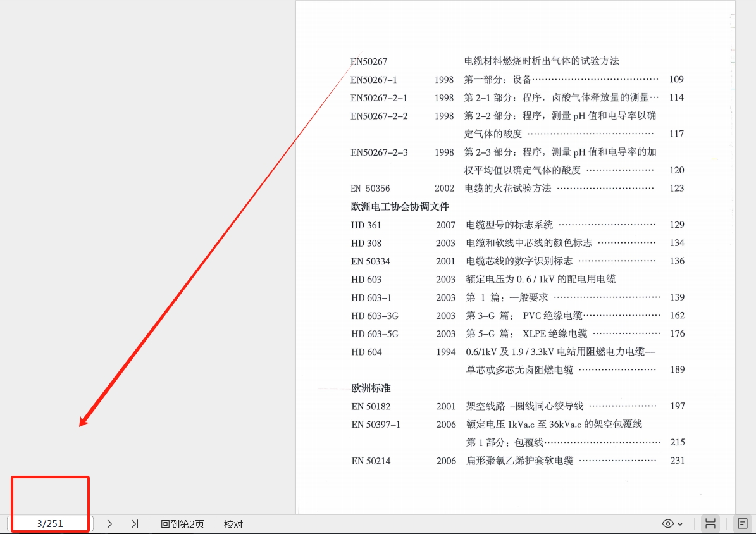Toggle the page reading layout icon
The image size is (756, 534).
tap(743, 524)
